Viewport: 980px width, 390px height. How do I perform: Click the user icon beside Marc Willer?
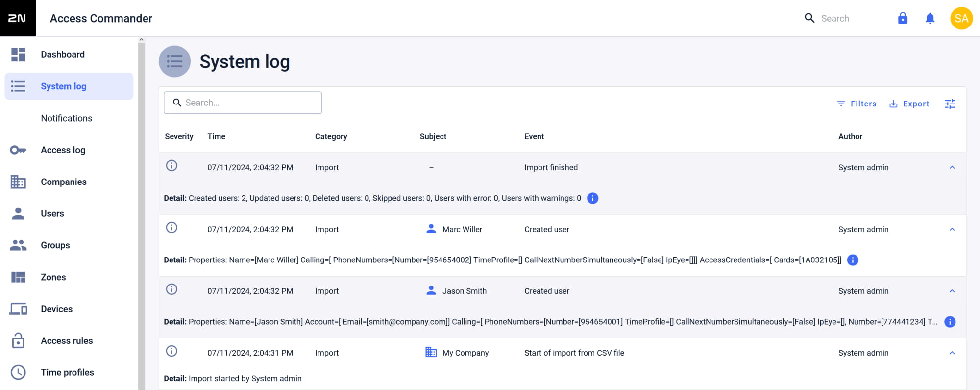point(431,229)
